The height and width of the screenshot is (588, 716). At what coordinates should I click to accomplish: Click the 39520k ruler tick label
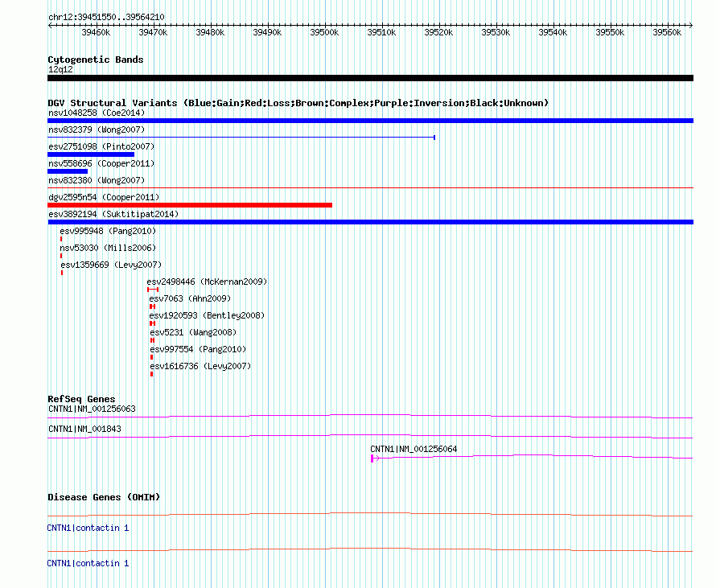pos(438,32)
